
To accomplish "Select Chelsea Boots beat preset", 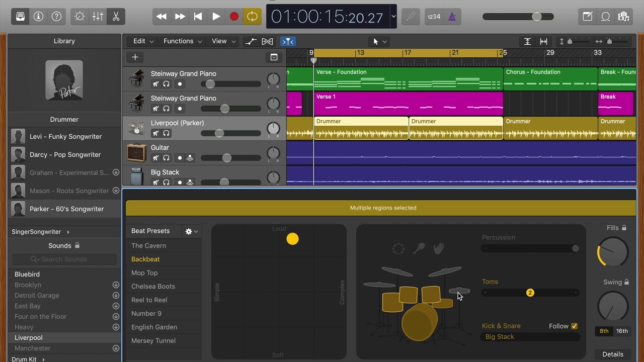I will 153,286.
